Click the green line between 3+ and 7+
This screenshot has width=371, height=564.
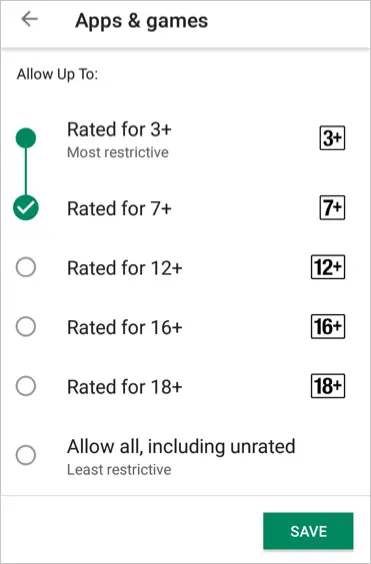(26, 172)
